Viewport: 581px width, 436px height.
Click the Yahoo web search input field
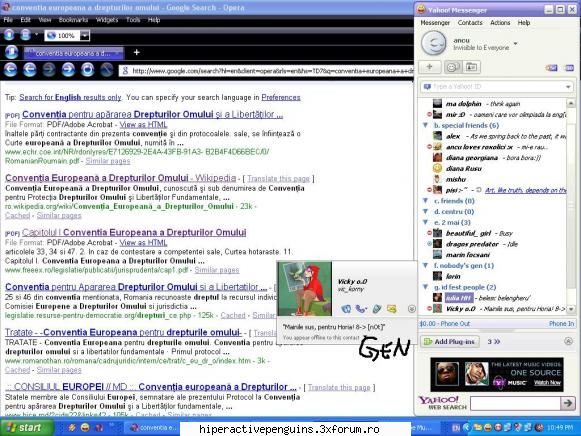tap(515, 403)
